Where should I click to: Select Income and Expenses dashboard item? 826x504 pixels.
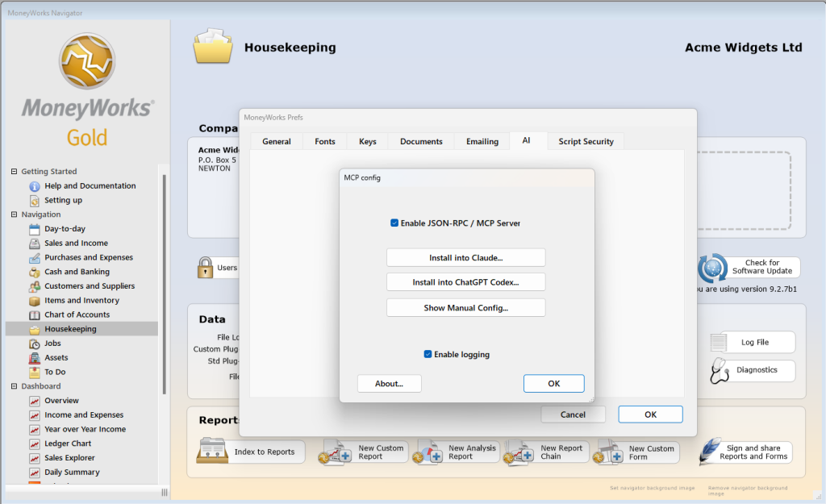pos(84,415)
